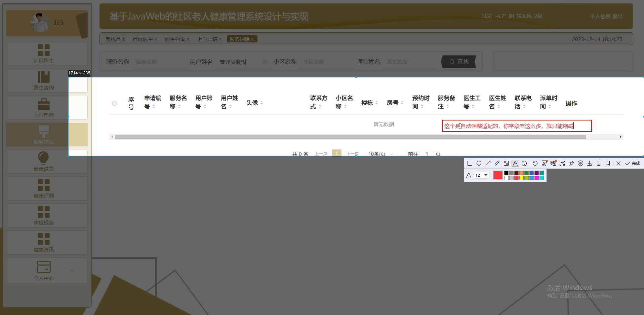The width and height of the screenshot is (644, 315).
Task: Select the text annotation tool
Action: (515, 163)
